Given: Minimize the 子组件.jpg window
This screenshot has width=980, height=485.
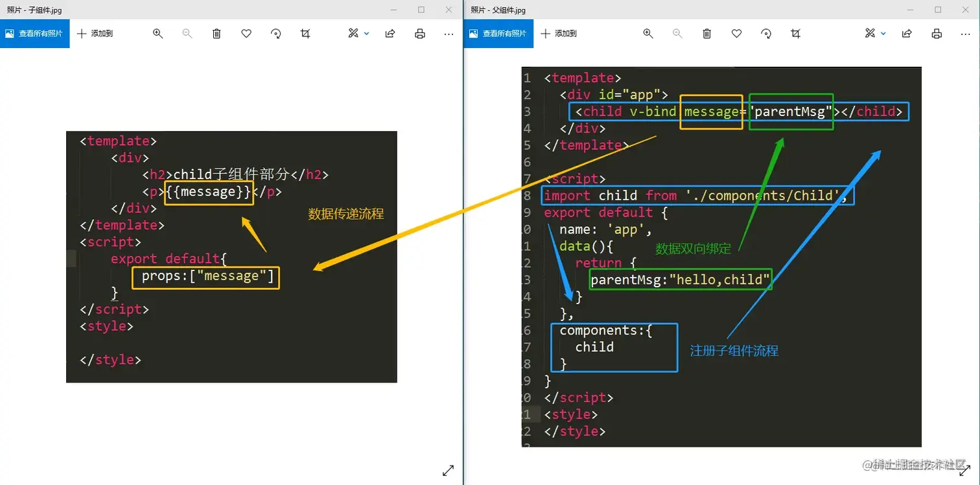Looking at the screenshot, I should 393,10.
